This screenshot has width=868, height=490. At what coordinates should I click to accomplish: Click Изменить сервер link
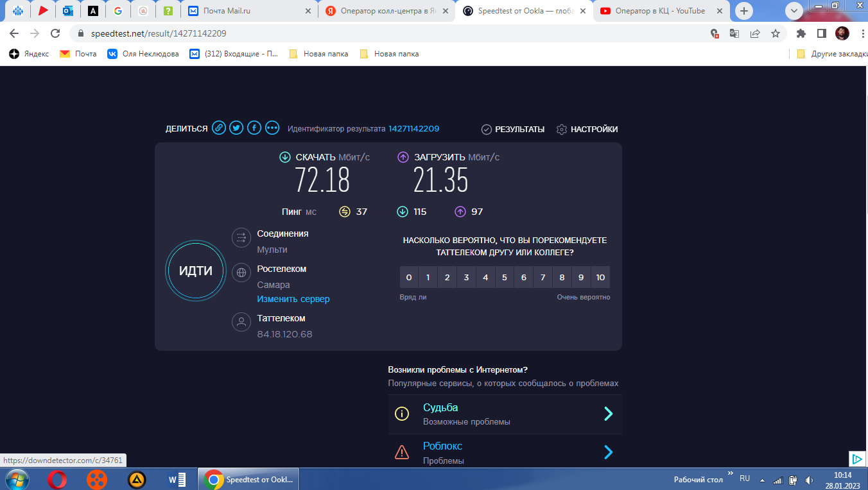coord(293,299)
